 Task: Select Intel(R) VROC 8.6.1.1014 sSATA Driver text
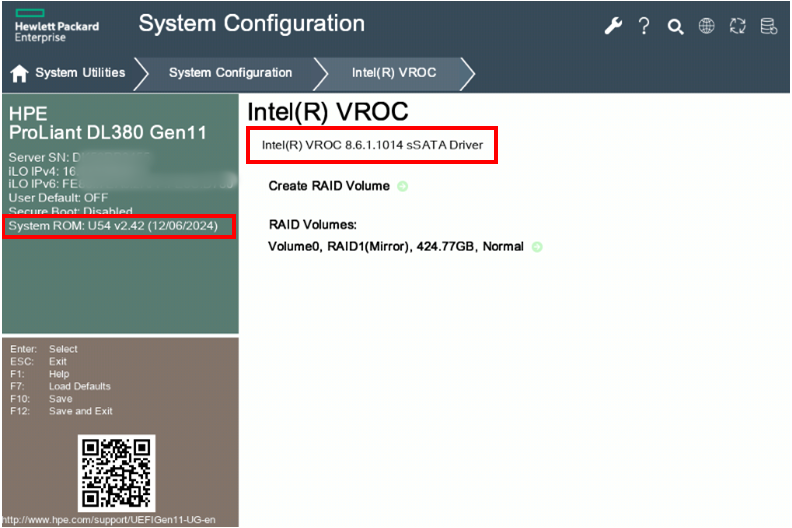tap(372, 145)
